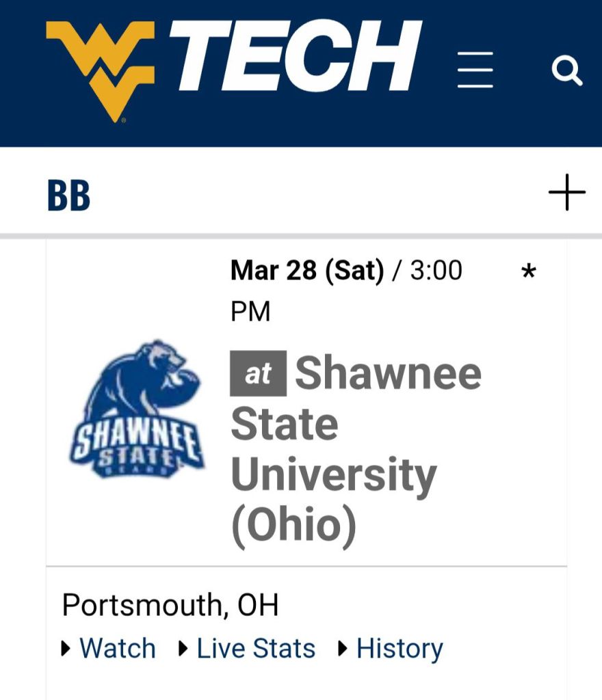
Task: Click the Mar 28 (Sat) date
Action: [x=307, y=271]
